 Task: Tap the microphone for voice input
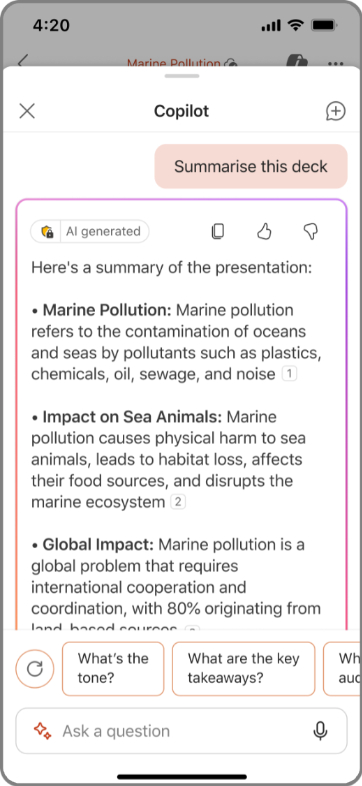click(320, 731)
